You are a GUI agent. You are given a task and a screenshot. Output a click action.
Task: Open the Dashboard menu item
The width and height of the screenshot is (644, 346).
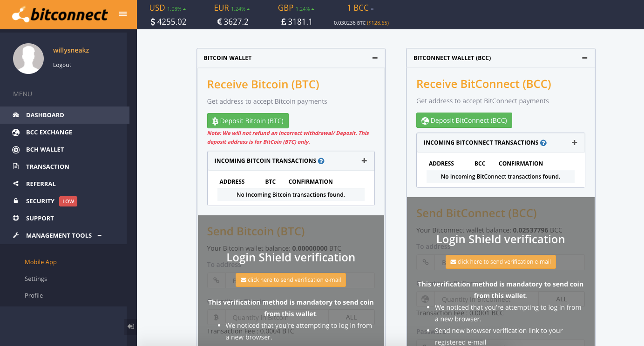tap(65, 115)
